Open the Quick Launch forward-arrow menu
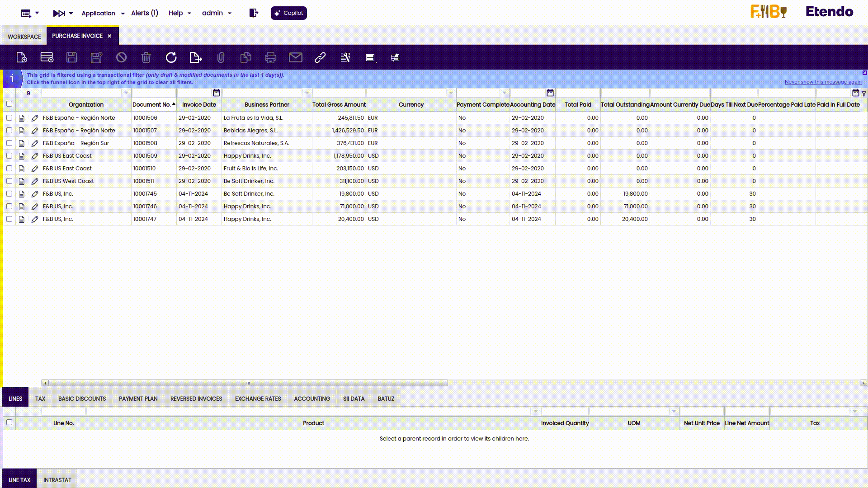Viewport: 868px width, 488px height. tap(63, 13)
